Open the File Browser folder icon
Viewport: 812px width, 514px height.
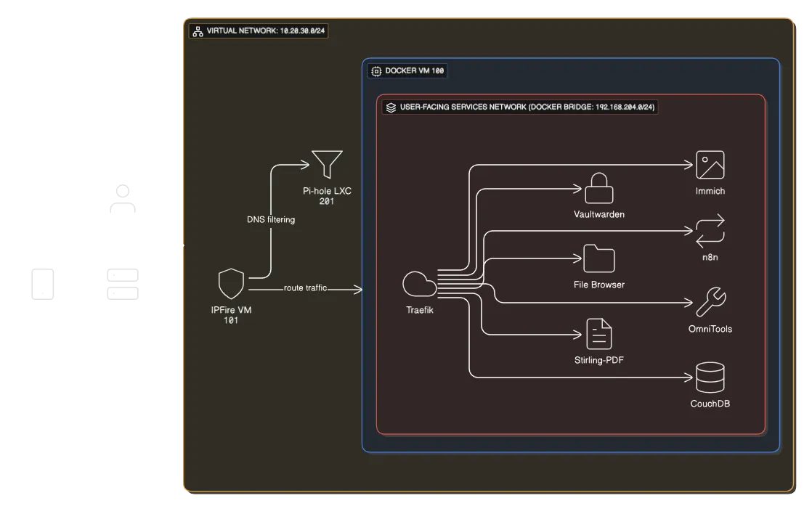pos(599,259)
